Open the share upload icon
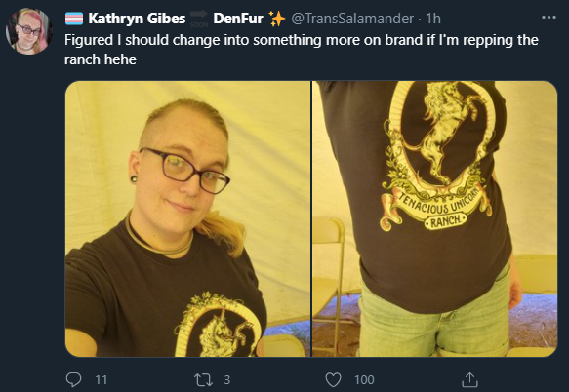 (x=469, y=379)
